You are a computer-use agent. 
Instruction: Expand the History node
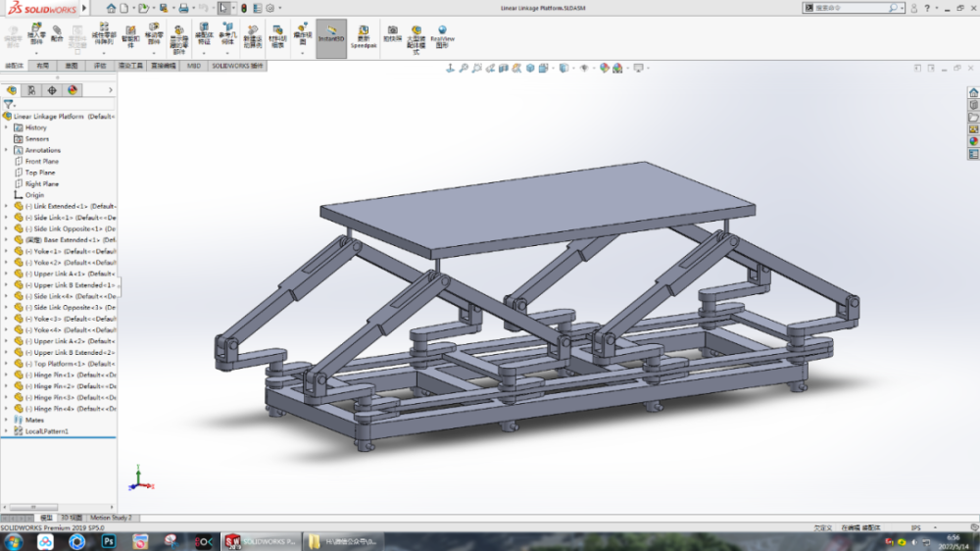[6, 127]
